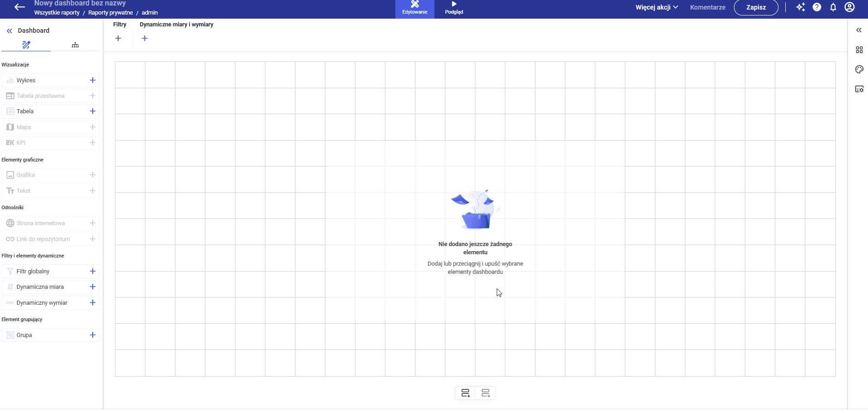
Task: Collapse the Dashboard side panel
Action: pyautogui.click(x=10, y=31)
